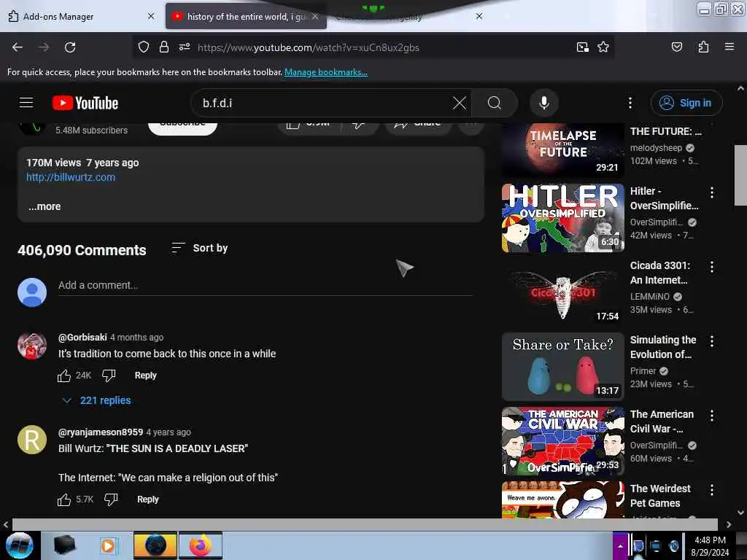
Task: Click the horizontal scrollbar at bottom
Action: tap(365, 524)
